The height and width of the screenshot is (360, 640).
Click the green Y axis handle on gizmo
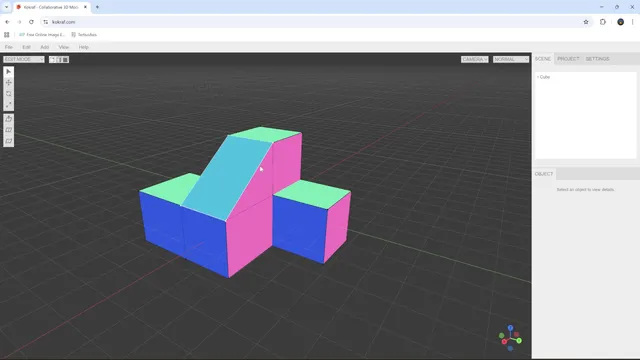(x=519, y=340)
